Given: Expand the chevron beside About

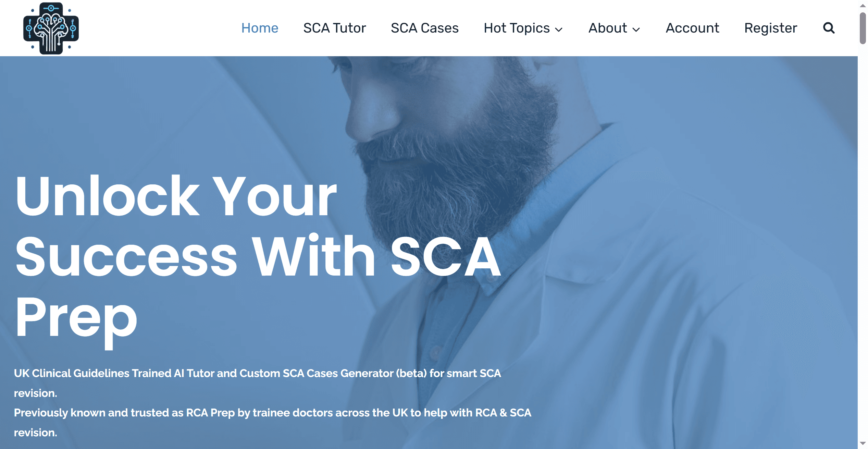Looking at the screenshot, I should [x=636, y=30].
